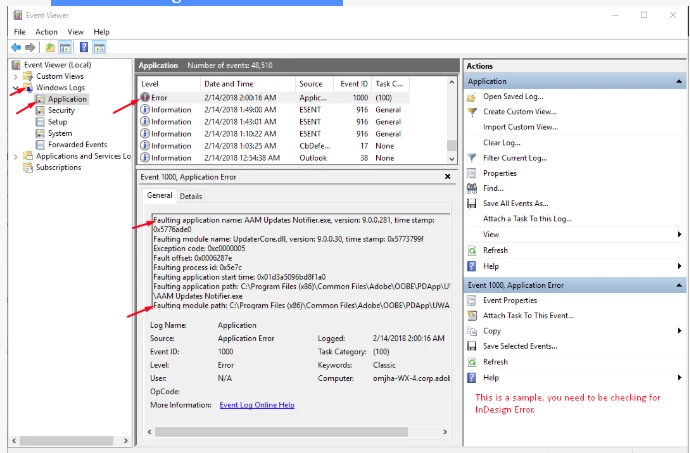Expand the Copy submenu arrow
Image resolution: width=690 pixels, height=453 pixels.
pyautogui.click(x=679, y=331)
